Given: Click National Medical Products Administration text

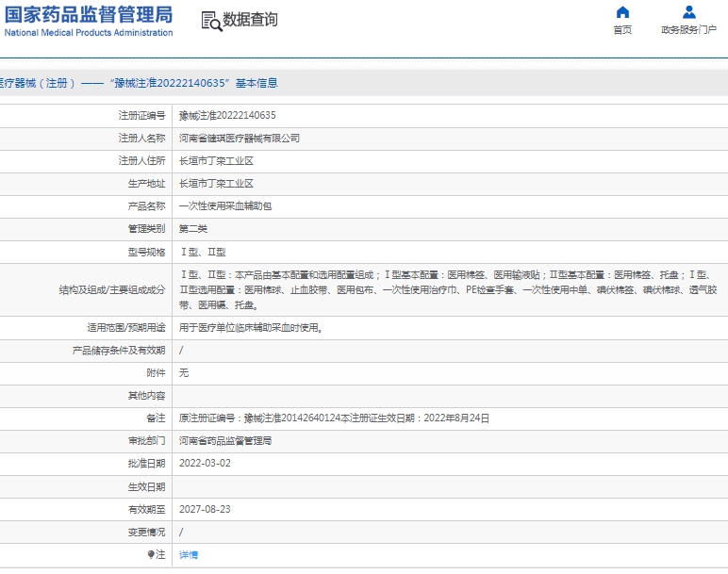Looking at the screenshot, I should [x=89, y=32].
